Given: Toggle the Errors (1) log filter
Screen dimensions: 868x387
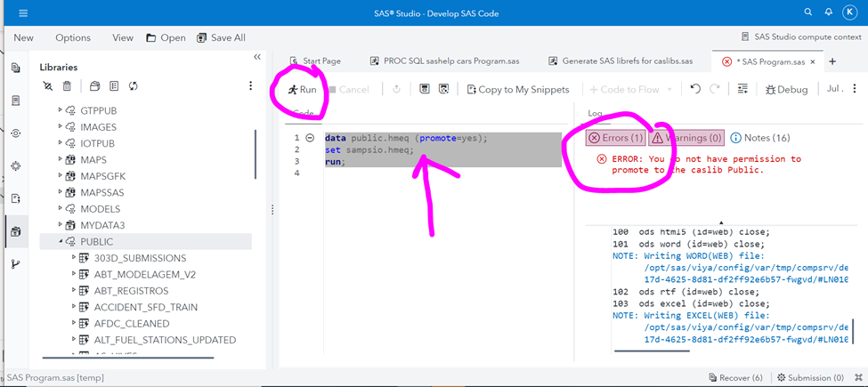Looking at the screenshot, I should click(615, 138).
